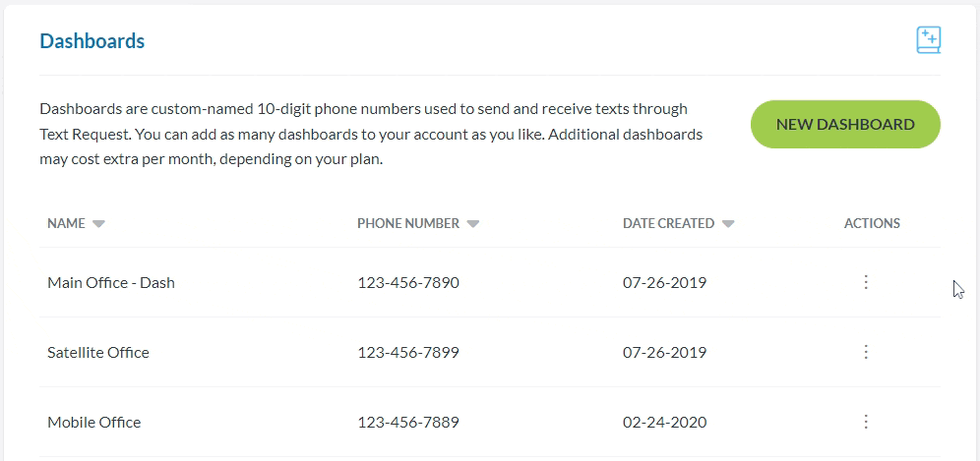
Task: Open actions kebab for Mobile Office row
Action: [866, 423]
